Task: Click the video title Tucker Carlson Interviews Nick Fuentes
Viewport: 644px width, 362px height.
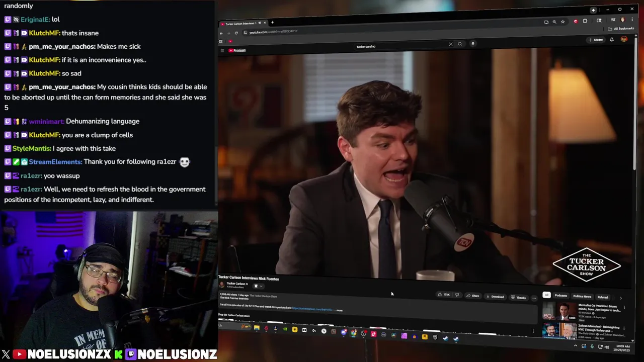Action: pyautogui.click(x=249, y=278)
